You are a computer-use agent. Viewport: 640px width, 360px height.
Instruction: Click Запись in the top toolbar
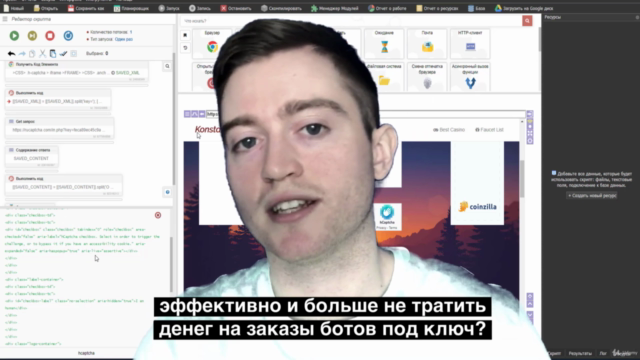point(200,8)
